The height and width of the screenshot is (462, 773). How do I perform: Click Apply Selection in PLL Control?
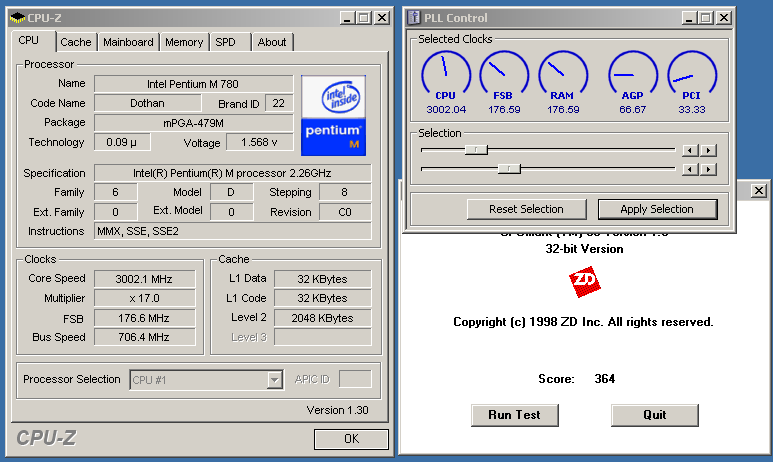click(657, 209)
